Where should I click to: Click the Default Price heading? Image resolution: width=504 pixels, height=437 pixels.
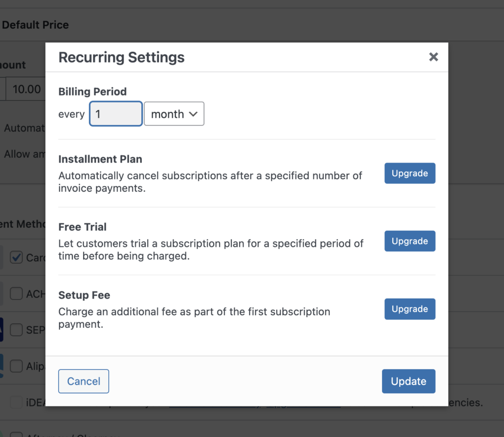coord(35,25)
